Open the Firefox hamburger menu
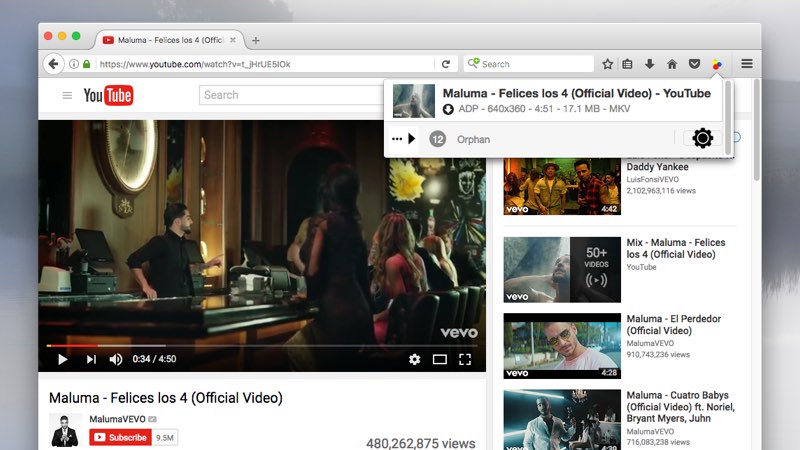Image resolution: width=800 pixels, height=450 pixels. pyautogui.click(x=747, y=64)
